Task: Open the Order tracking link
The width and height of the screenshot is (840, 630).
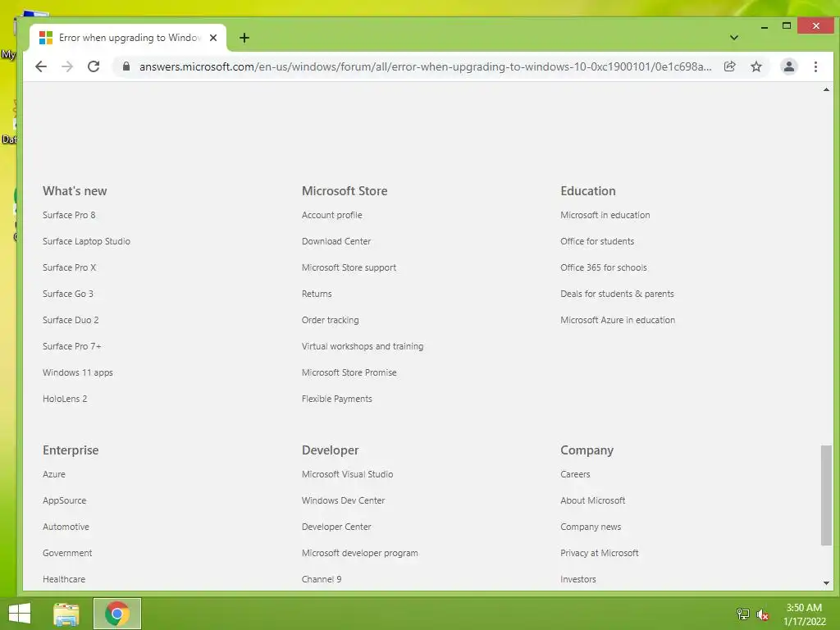Action: (330, 320)
